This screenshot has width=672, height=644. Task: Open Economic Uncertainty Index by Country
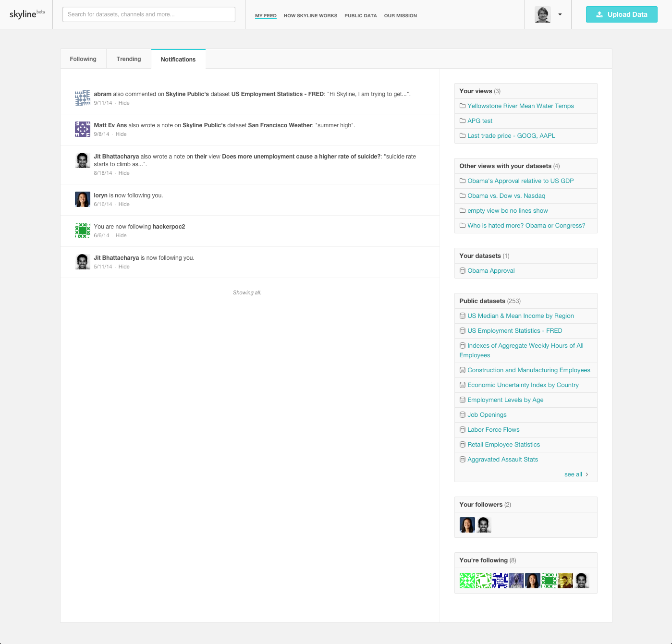[x=523, y=385]
